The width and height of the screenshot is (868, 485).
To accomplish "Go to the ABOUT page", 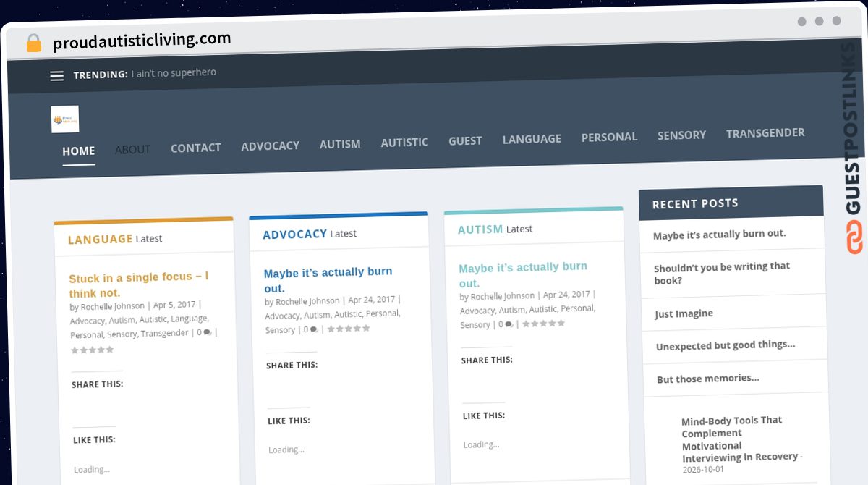I will 132,149.
